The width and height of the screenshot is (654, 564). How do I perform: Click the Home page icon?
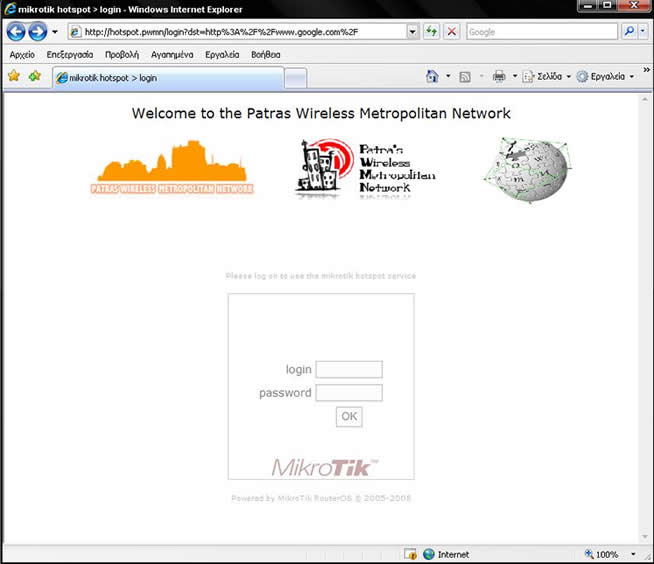click(x=432, y=76)
